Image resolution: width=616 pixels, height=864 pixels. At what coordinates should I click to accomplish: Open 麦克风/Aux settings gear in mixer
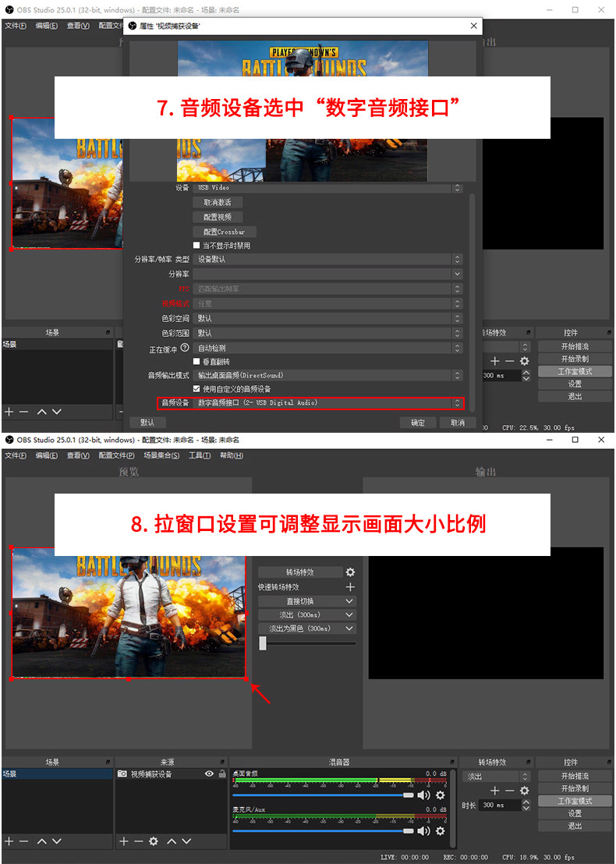click(x=441, y=831)
